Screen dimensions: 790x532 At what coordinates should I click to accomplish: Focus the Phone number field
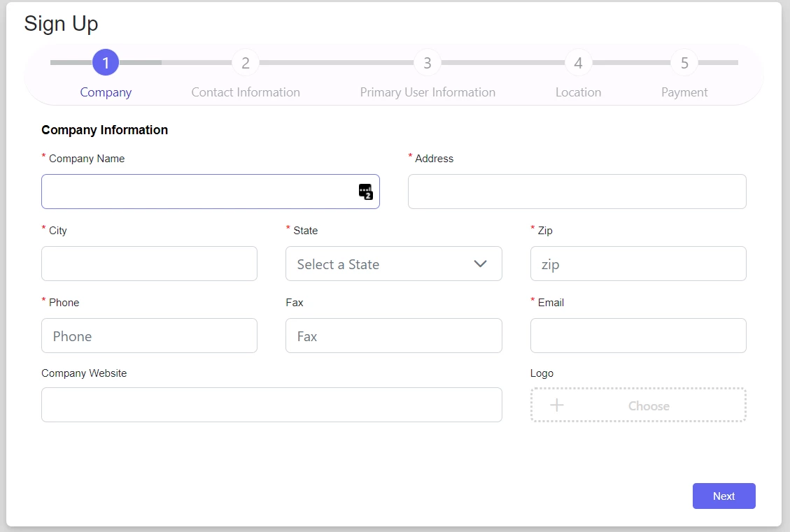[x=149, y=336]
